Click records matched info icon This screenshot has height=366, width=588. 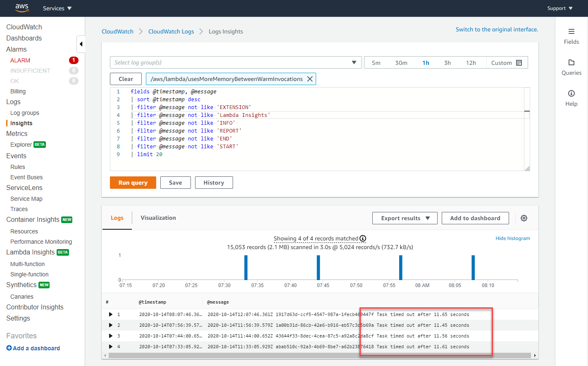click(x=363, y=238)
